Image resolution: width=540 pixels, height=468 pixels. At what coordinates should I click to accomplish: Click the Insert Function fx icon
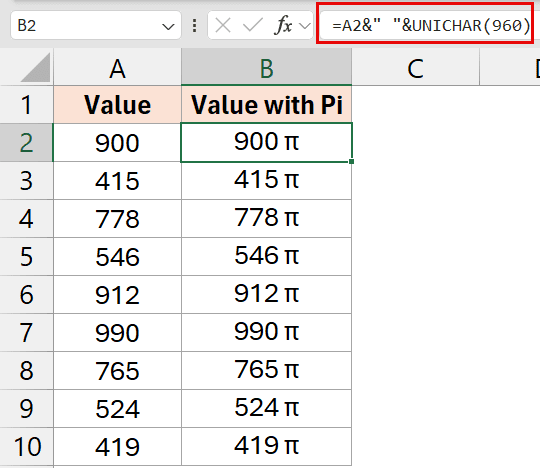click(283, 25)
